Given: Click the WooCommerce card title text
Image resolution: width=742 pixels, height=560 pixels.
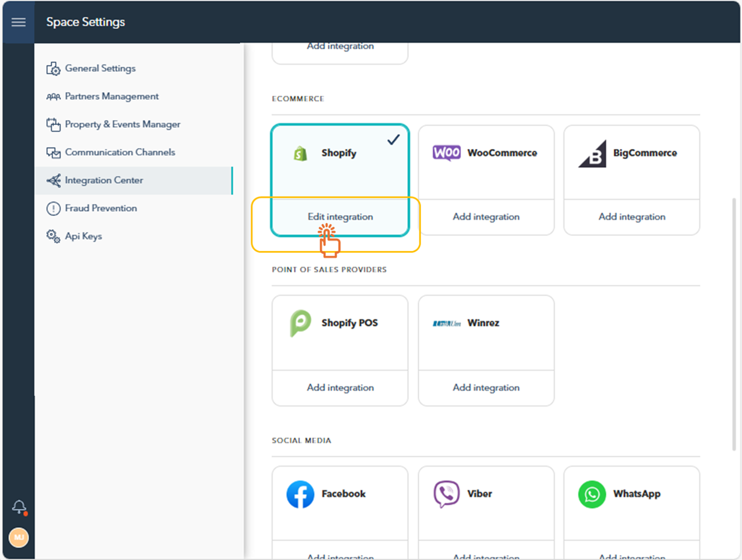Looking at the screenshot, I should tap(502, 153).
